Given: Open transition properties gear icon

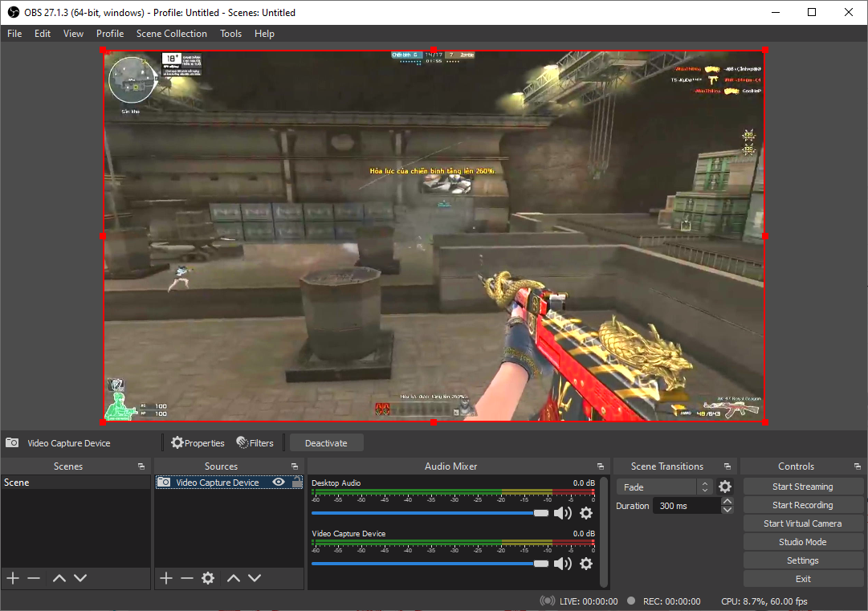Looking at the screenshot, I should [x=724, y=487].
